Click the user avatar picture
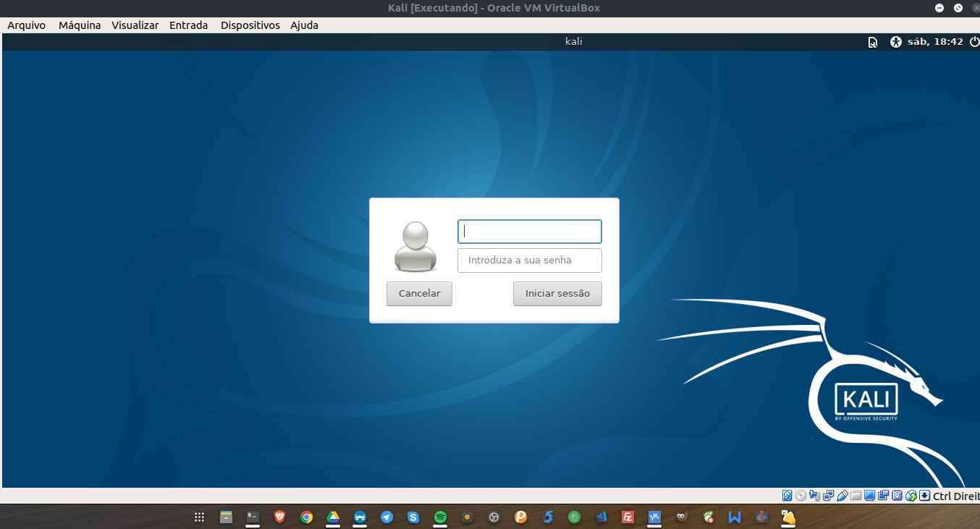Viewport: 980px width, 529px height. click(x=415, y=246)
